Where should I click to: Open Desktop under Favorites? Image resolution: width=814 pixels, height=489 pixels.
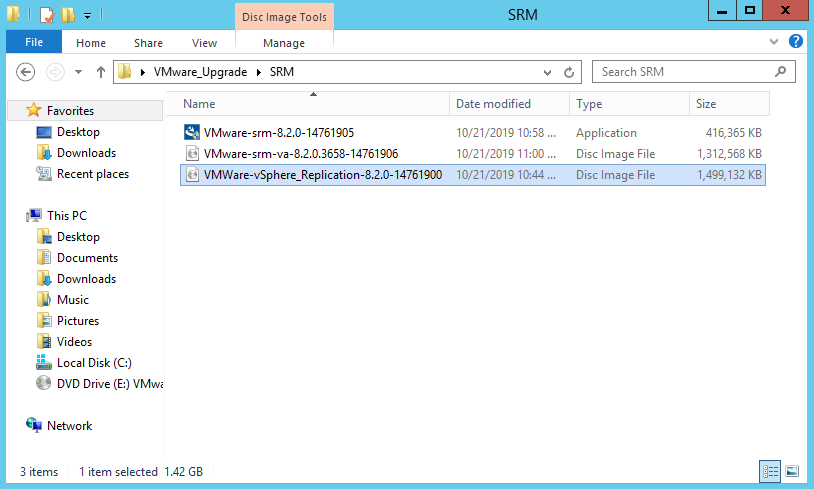[78, 132]
